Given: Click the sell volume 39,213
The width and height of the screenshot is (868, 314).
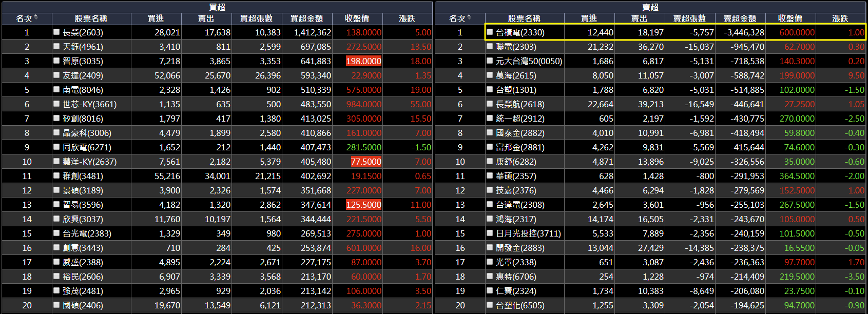Looking at the screenshot, I should point(651,104).
